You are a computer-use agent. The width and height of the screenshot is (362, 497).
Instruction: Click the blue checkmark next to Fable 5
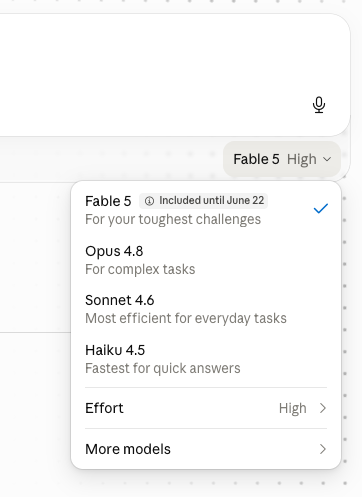321,209
